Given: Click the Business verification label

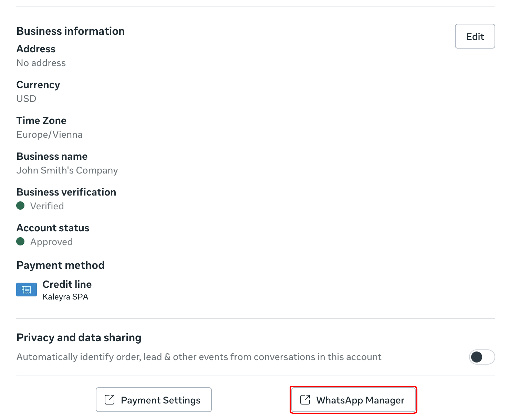Looking at the screenshot, I should [66, 192].
